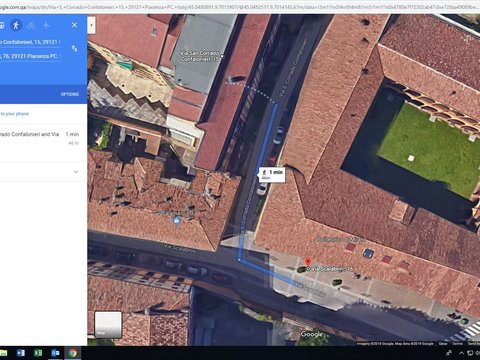Send directions to your phone link
Image resolution: width=480 pixels, height=360 pixels.
click(x=14, y=114)
